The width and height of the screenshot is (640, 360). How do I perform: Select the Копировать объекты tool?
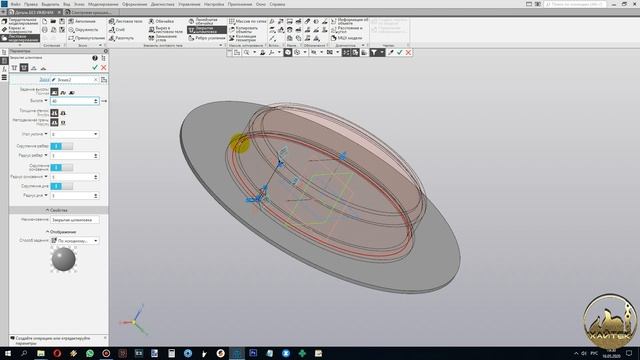point(243,30)
